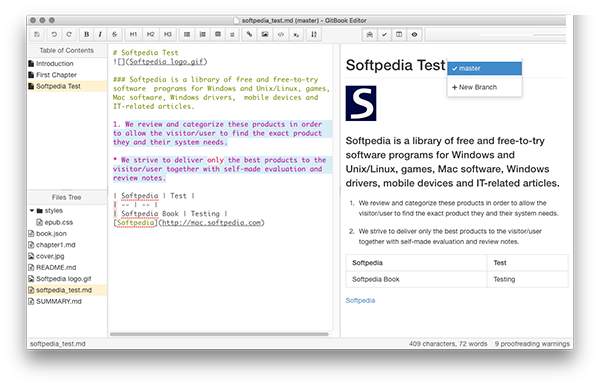This screenshot has height=387, width=600.
Task: Click the Softpedia_logo.gif image markdown line
Action: tap(160, 62)
